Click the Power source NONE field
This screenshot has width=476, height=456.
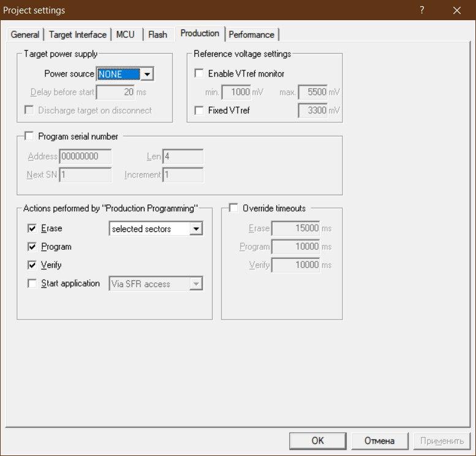tap(118, 74)
